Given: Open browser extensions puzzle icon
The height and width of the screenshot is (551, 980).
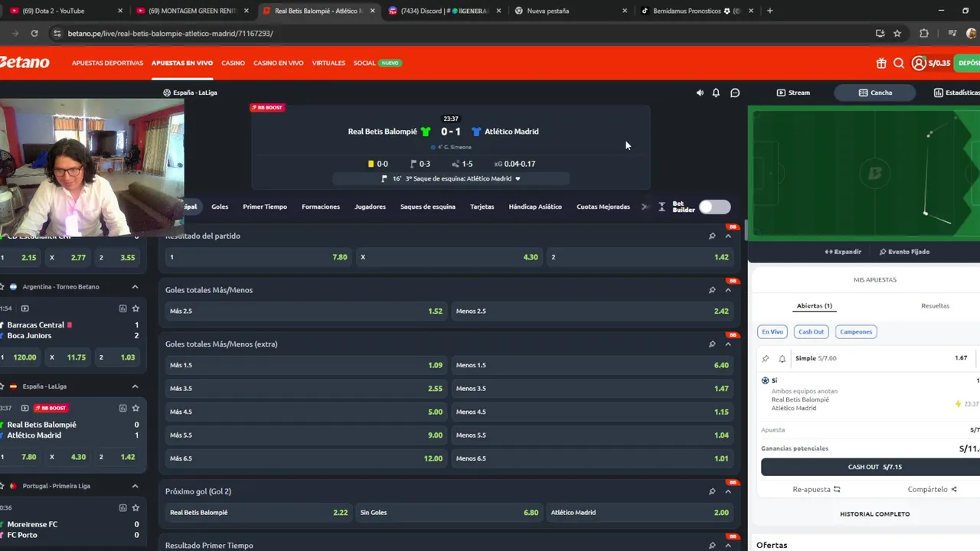Looking at the screenshot, I should click(924, 33).
